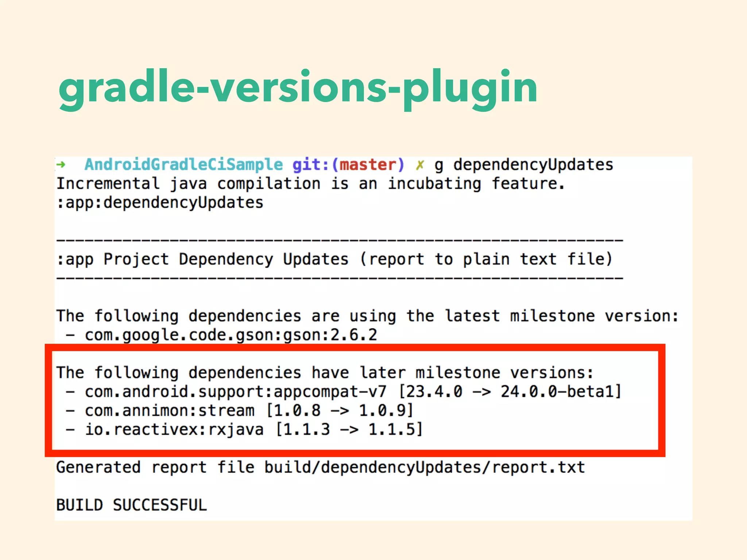Click the line "Incremental java compilation is an incubating feature."
This screenshot has width=747, height=560.
pyautogui.click(x=311, y=184)
